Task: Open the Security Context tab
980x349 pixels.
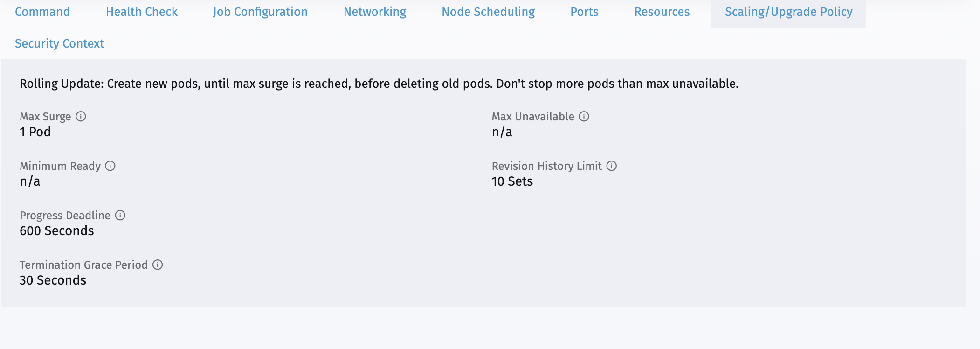Action: [x=60, y=43]
